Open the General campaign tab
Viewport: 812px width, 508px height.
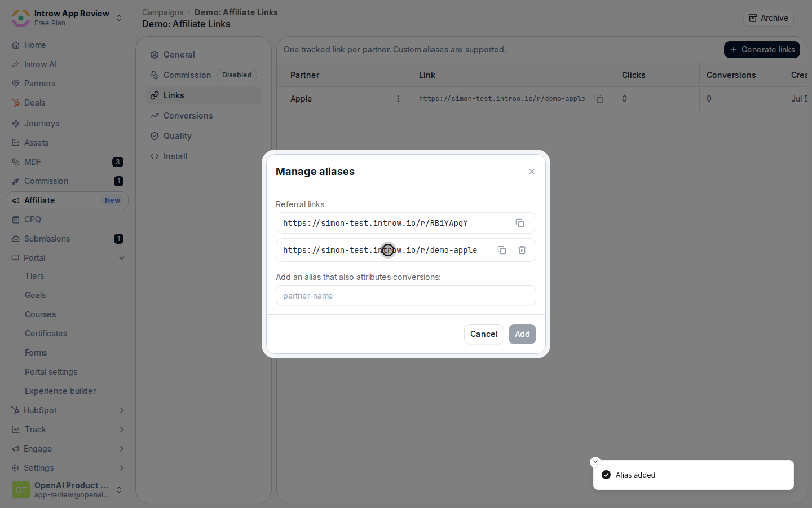coord(204,55)
